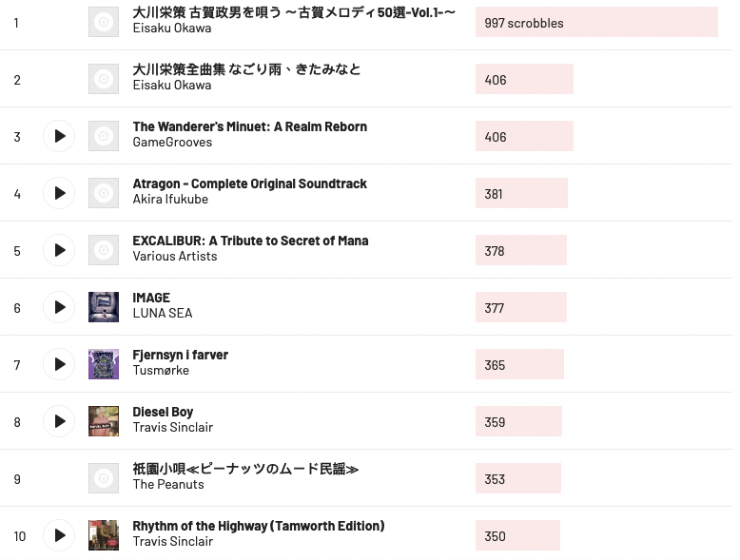The image size is (740, 560).
Task: Click placeholder cover for Atragon soundtrack
Action: [104, 193]
